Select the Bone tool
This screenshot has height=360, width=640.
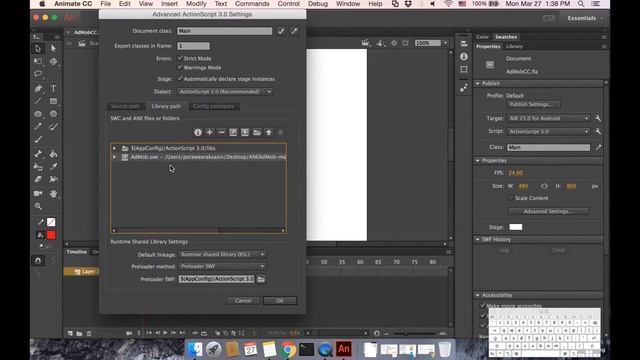pos(38,154)
